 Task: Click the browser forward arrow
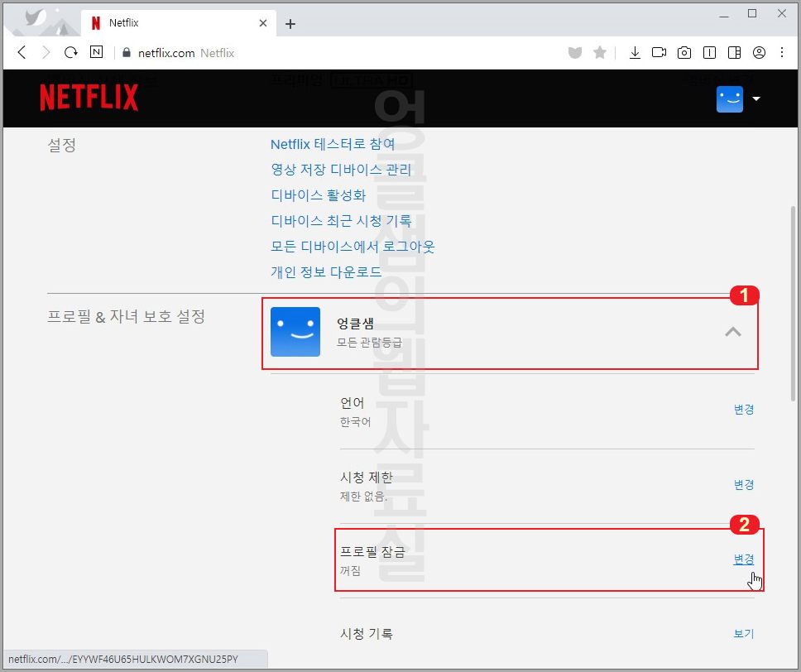coord(46,52)
